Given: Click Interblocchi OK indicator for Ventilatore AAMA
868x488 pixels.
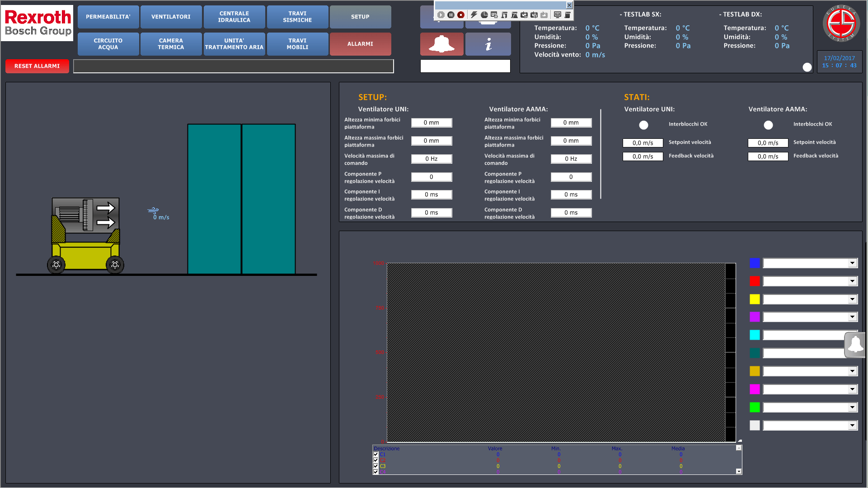Looking at the screenshot, I should [x=768, y=125].
